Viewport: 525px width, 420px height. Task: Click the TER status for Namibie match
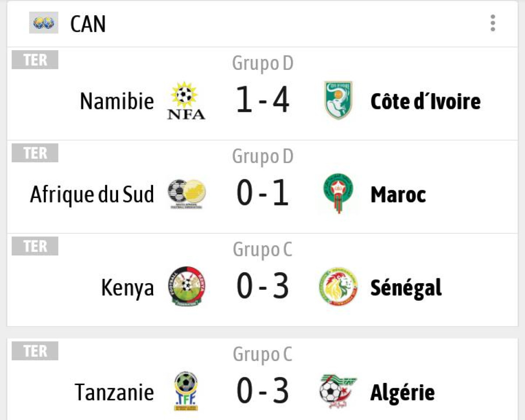(x=35, y=60)
